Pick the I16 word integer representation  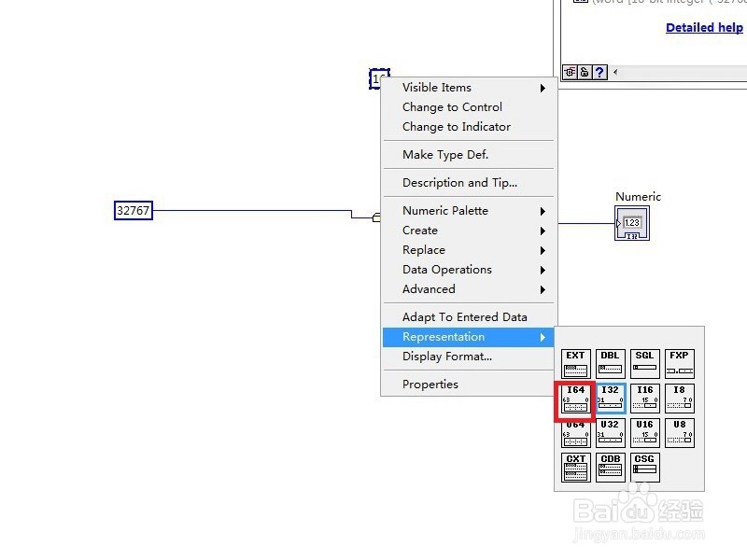pyautogui.click(x=644, y=399)
